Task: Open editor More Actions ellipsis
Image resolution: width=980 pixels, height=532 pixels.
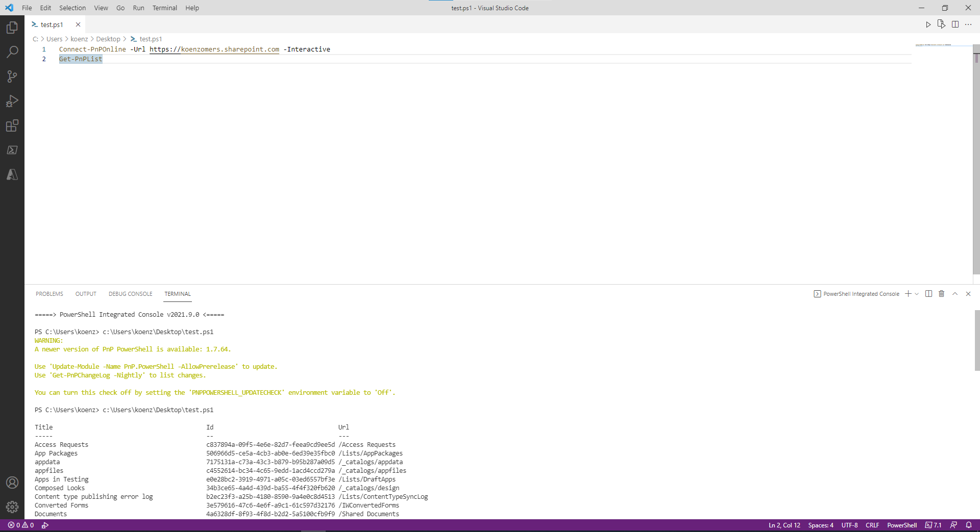Action: [x=968, y=24]
